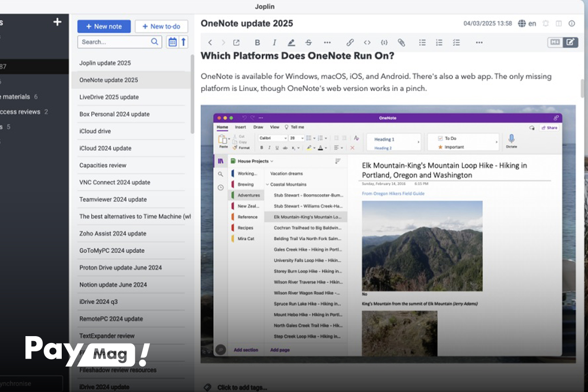Open the sort-by-date field selector

pos(172,42)
